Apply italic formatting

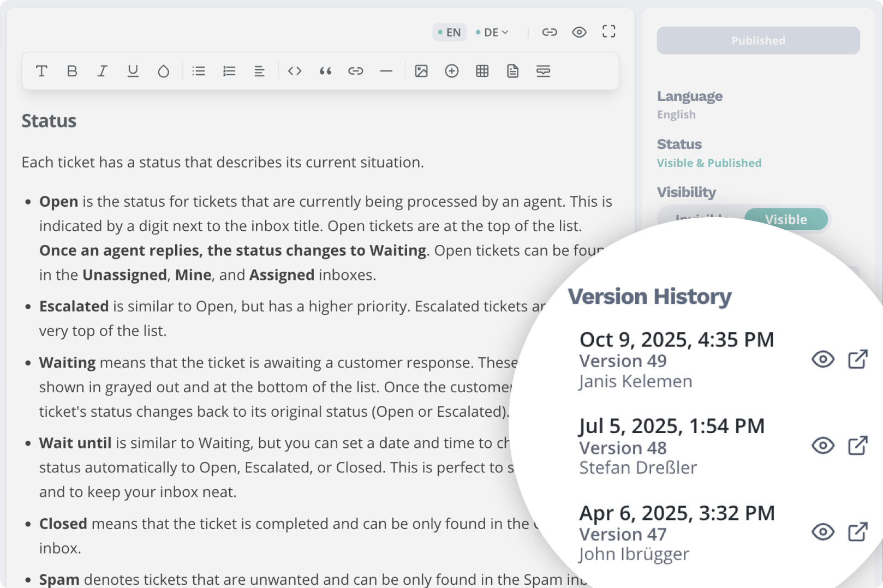point(102,71)
